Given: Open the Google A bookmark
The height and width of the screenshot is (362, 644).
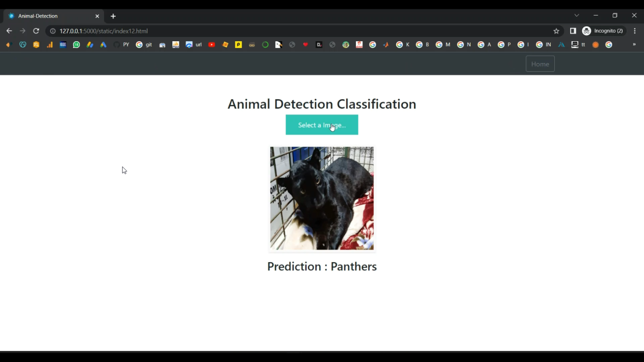Looking at the screenshot, I should [484, 45].
